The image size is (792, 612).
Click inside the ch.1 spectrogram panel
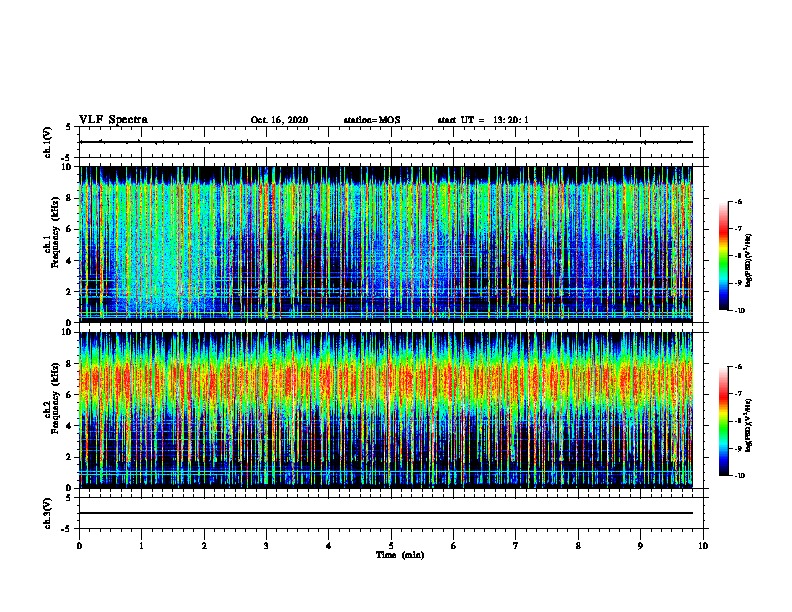tap(386, 244)
